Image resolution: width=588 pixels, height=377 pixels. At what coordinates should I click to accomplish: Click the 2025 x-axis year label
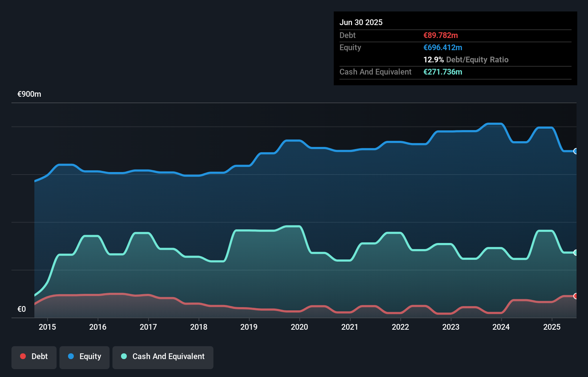[551, 327]
